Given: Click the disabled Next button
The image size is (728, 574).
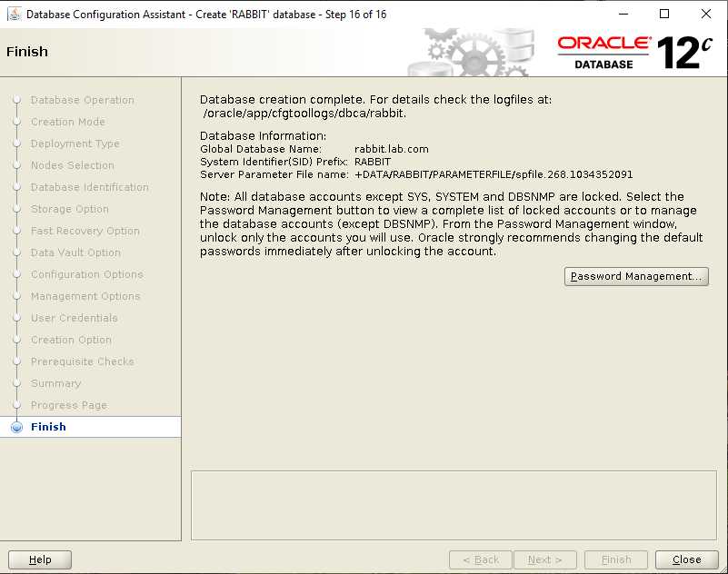Looking at the screenshot, I should (545, 559).
